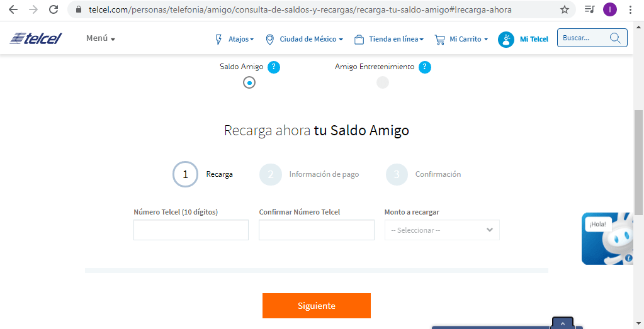This screenshot has height=329, width=644.
Task: Select the Amigo Entretenimiento radio button
Action: pyautogui.click(x=383, y=82)
